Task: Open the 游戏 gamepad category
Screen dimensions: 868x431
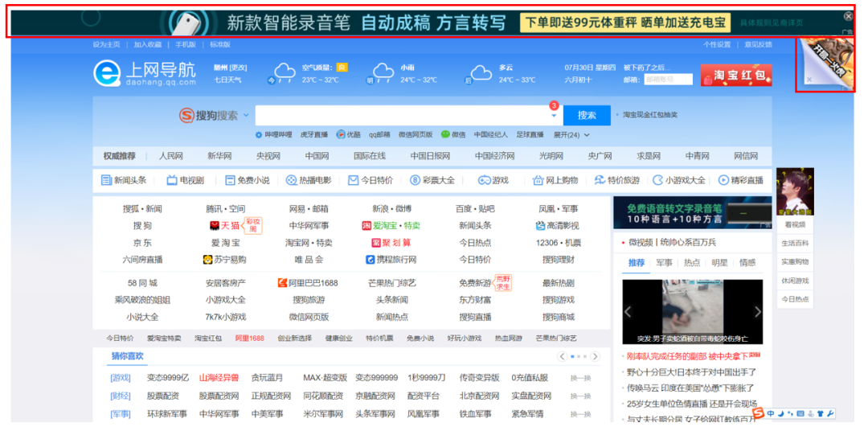Action: (x=493, y=180)
